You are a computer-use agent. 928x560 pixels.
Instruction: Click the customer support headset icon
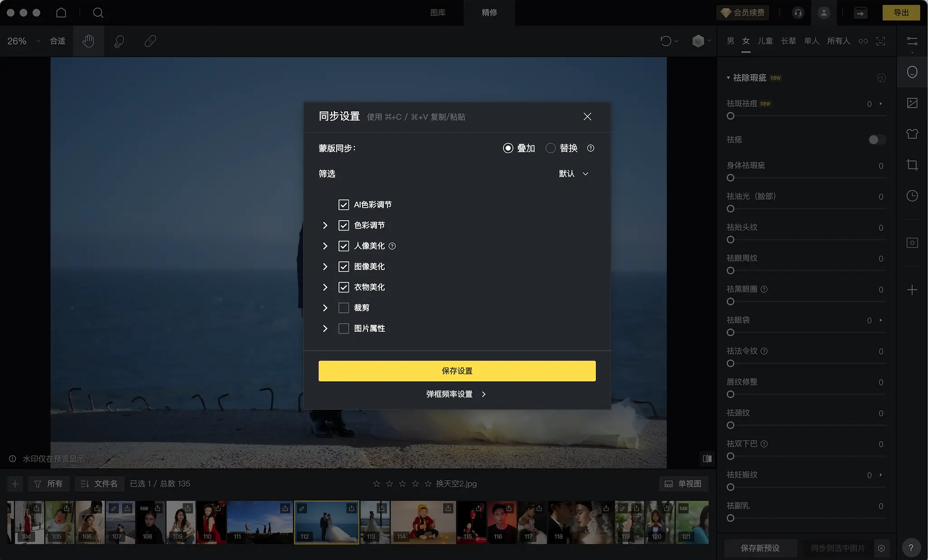[x=798, y=13]
